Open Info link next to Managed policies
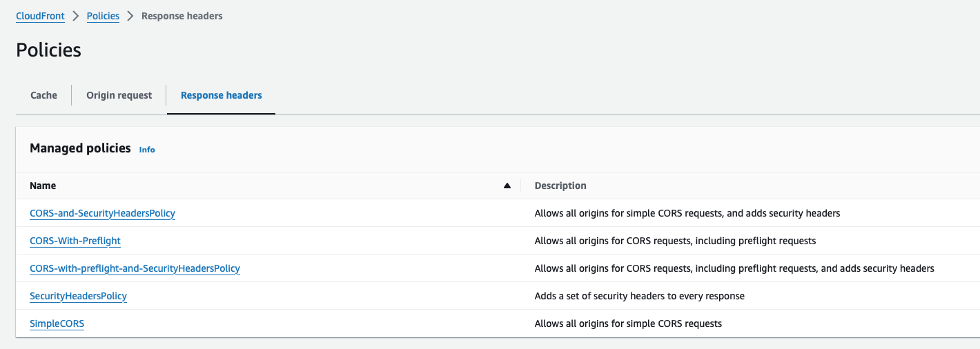The image size is (980, 349). coord(147,149)
